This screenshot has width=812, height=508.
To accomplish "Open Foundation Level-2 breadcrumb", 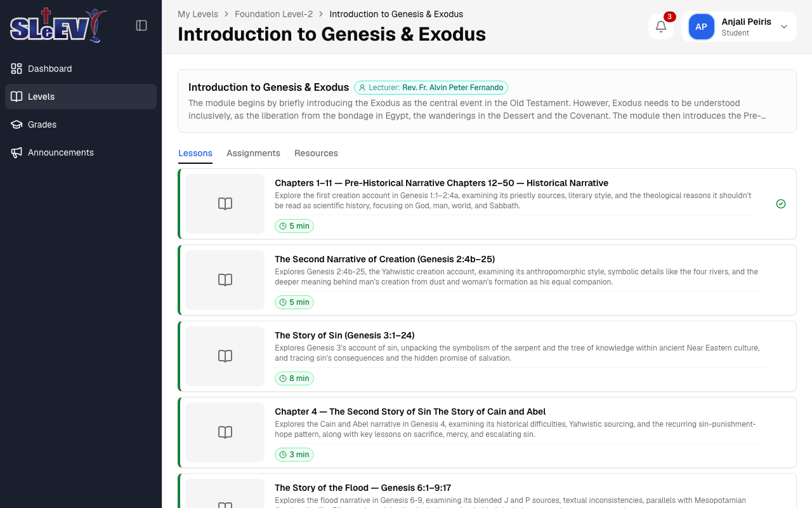I will (273, 14).
